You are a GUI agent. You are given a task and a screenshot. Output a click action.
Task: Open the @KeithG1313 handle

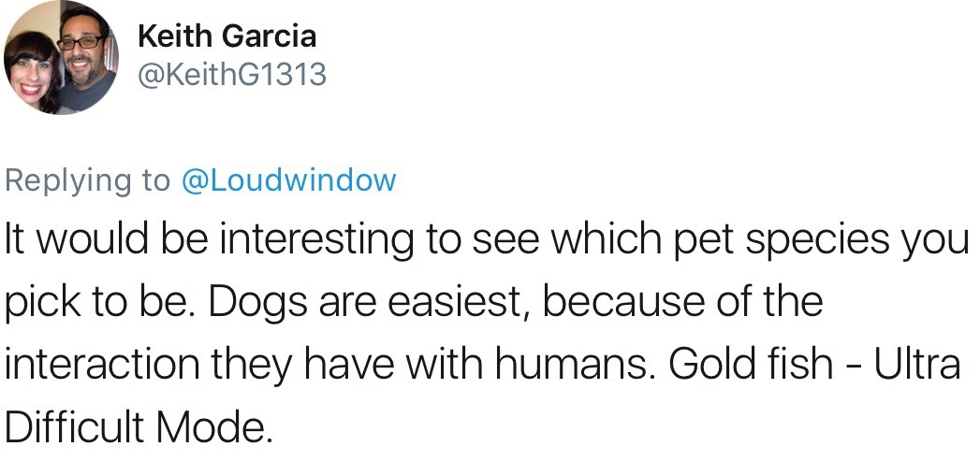pyautogui.click(x=232, y=73)
